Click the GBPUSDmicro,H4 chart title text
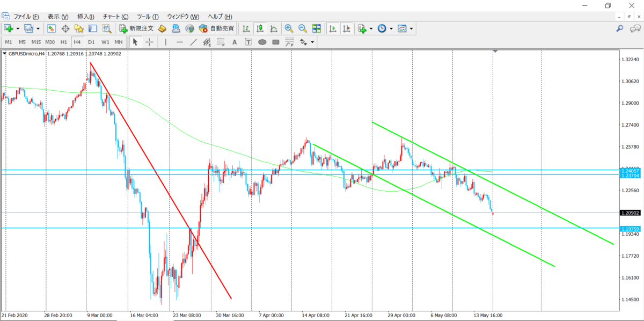 [26, 54]
